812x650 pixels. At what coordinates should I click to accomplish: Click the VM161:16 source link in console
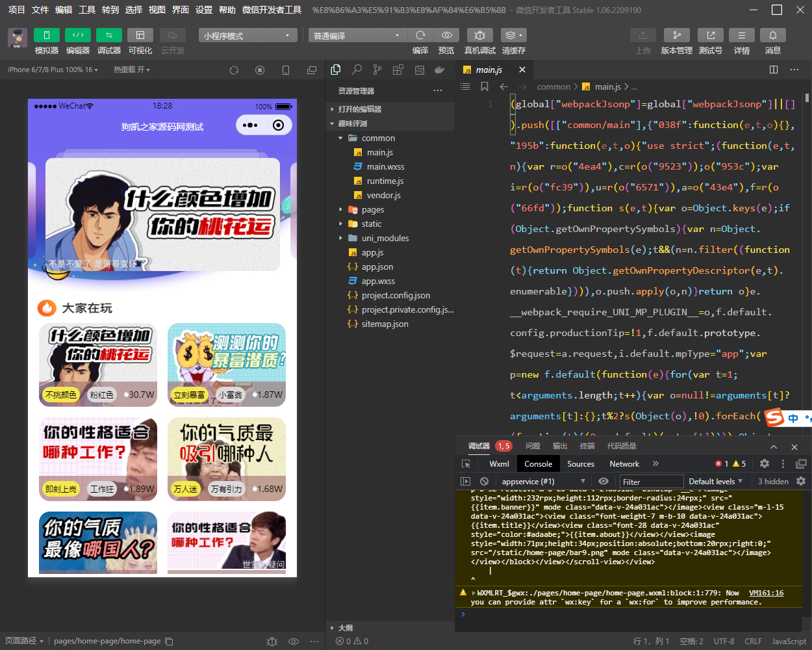coord(766,593)
